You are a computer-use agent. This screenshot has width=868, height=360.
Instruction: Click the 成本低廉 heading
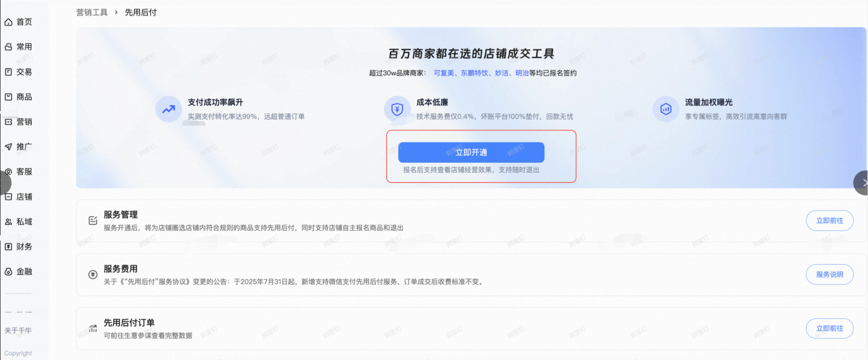coord(432,103)
